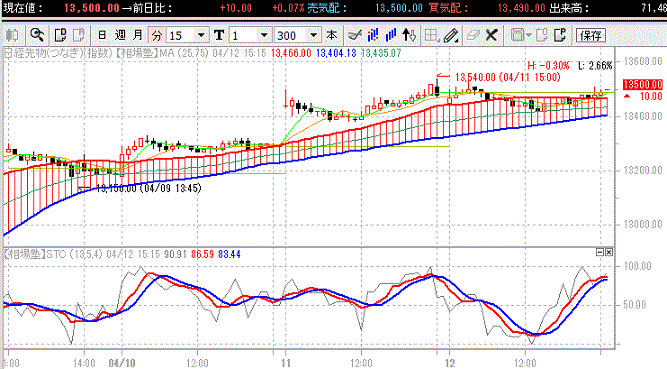Viewport: 667px width, 369px height.
Task: Click the candlestick icon at toolbar start
Action: point(12,35)
